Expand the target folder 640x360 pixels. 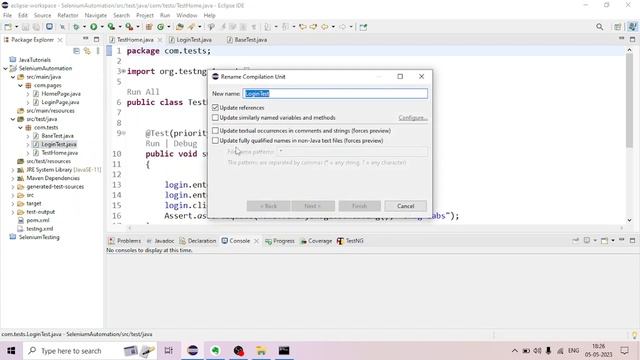(x=13, y=203)
